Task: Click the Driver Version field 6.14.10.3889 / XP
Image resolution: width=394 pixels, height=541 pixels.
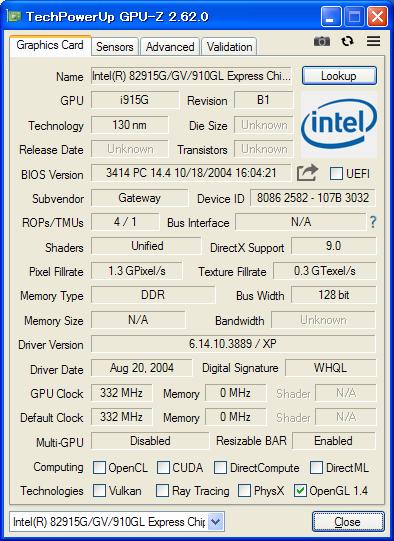Action: 233,344
